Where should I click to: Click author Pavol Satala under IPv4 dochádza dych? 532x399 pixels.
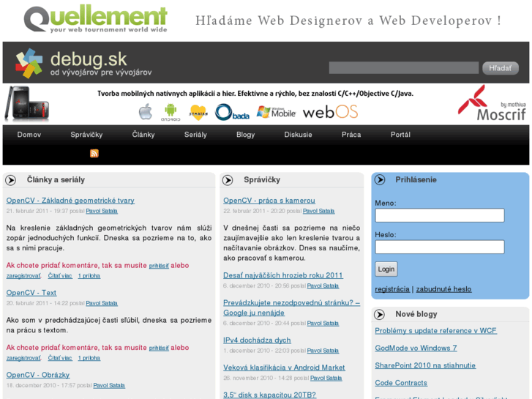click(323, 351)
